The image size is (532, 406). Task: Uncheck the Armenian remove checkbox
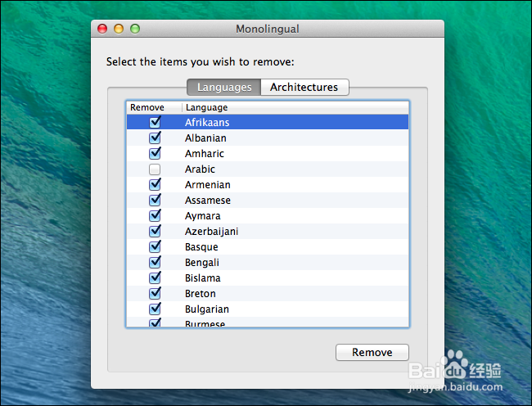tap(155, 185)
